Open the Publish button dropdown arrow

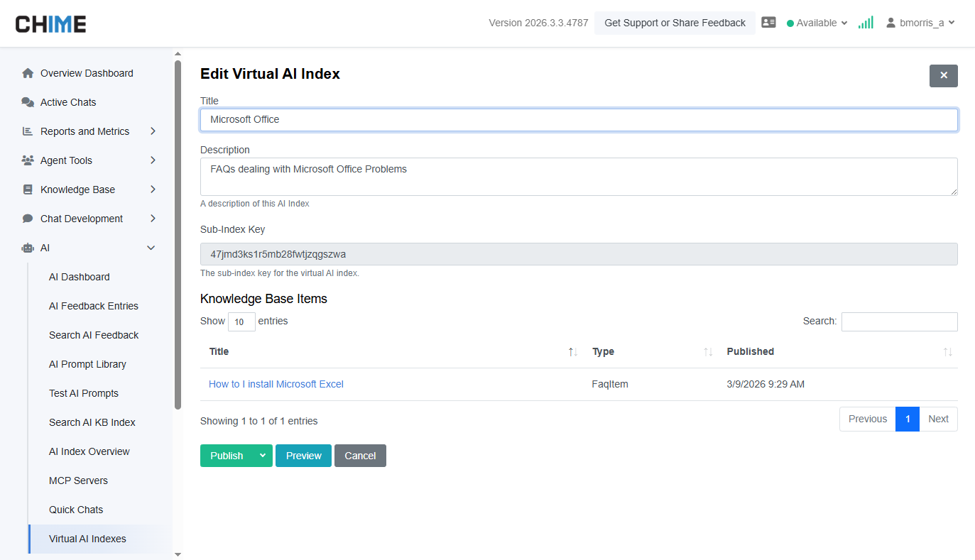tap(263, 456)
